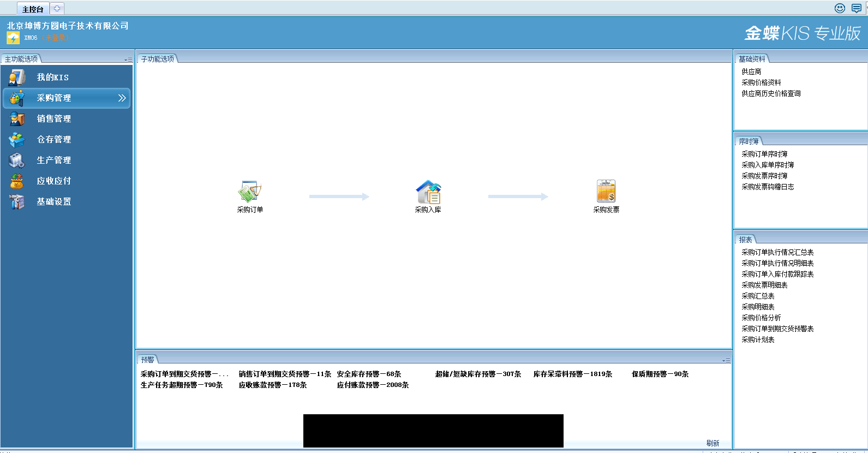Viewport: 868px width, 453px height.
Task: Click the 刷新 refresh button
Action: click(713, 443)
